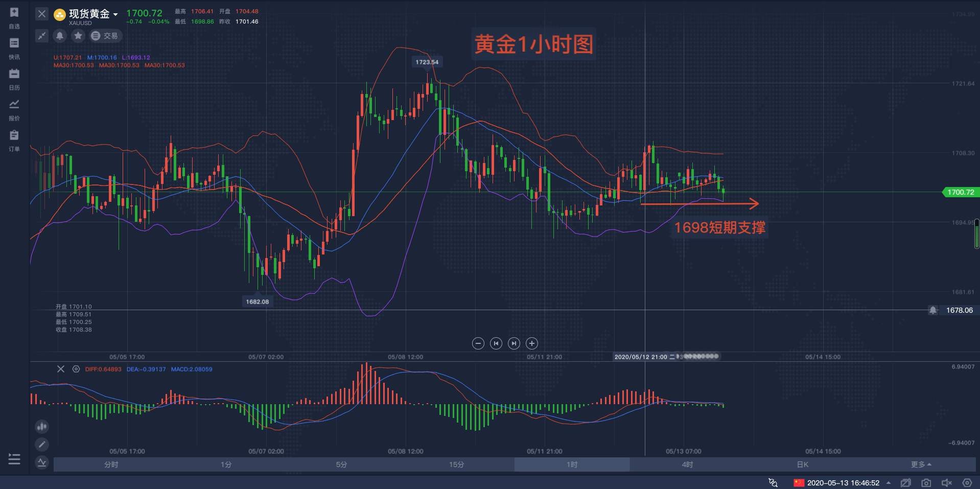980x489 pixels.
Task: Click the MACD:2.08059 indicator value
Action: 192,369
